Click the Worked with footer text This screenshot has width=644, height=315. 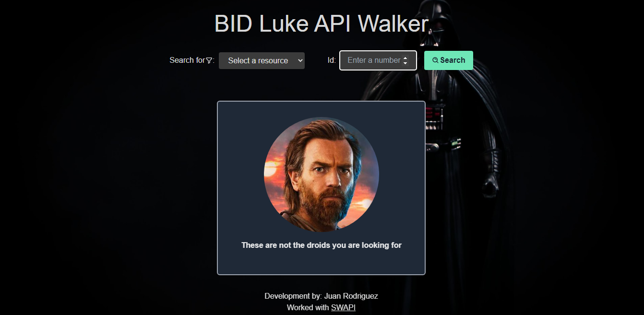pos(308,307)
